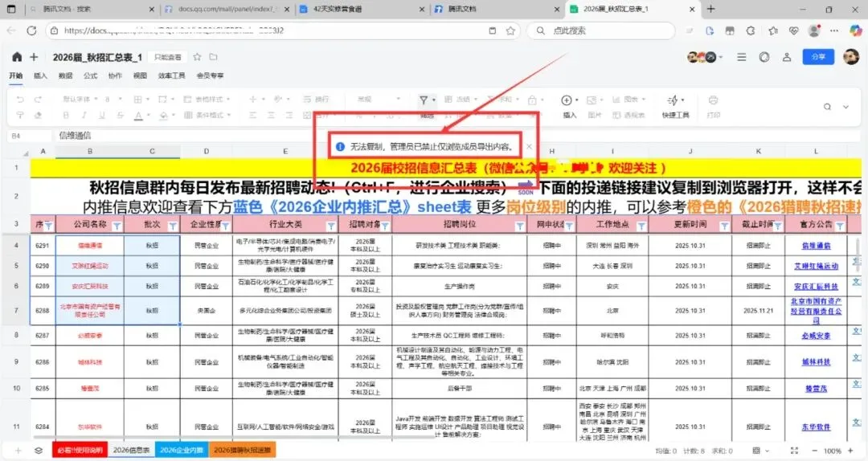Click the 透视表 pivot table button
868x461 pixels.
pyautogui.click(x=628, y=115)
